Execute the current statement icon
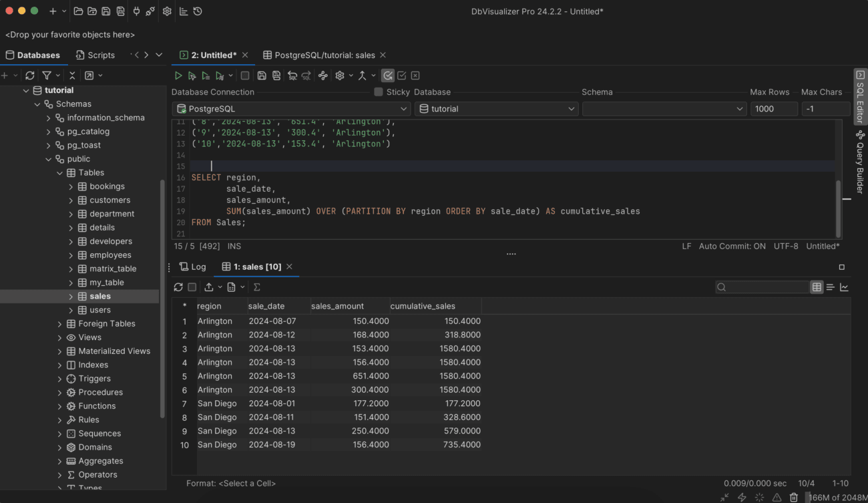Image resolution: width=868 pixels, height=503 pixels. click(192, 75)
